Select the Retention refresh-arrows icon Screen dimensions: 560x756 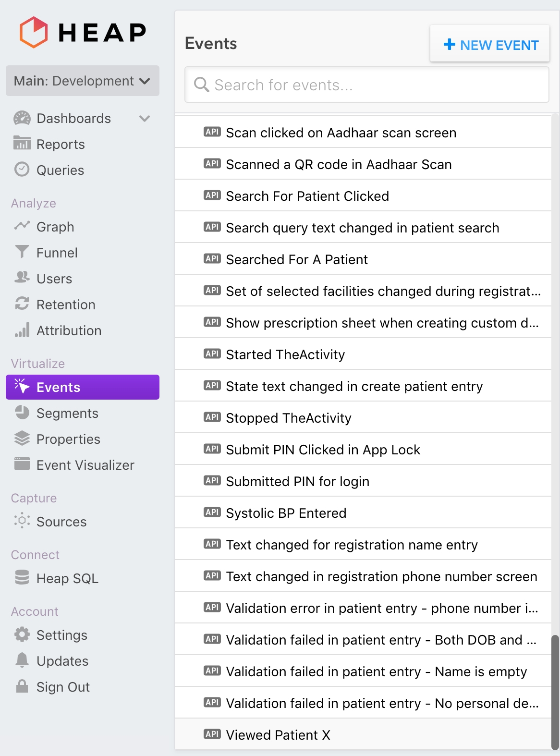(22, 304)
